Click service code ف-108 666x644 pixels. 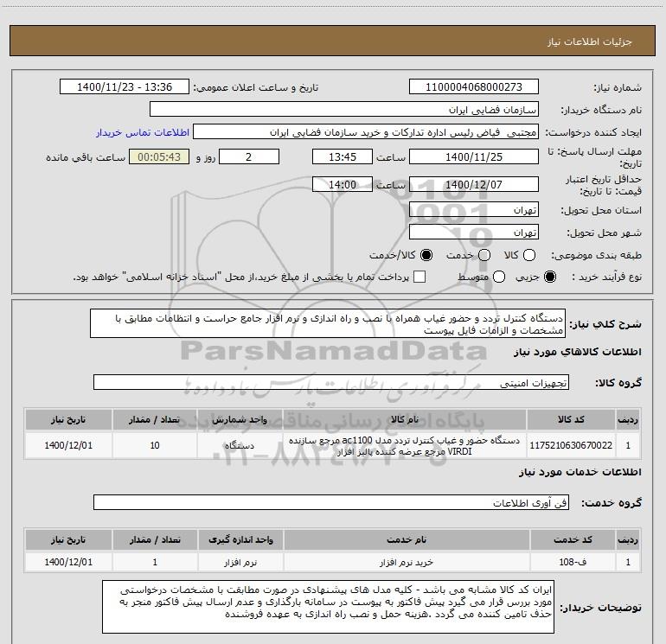click(x=573, y=562)
